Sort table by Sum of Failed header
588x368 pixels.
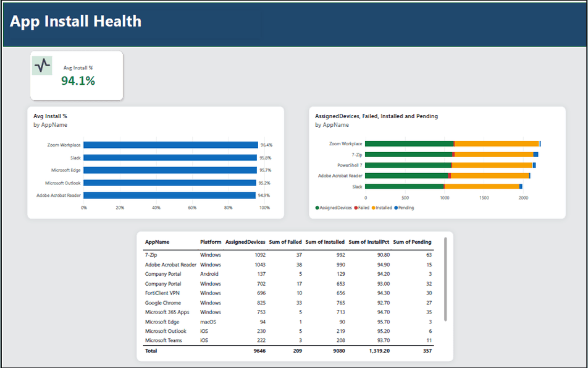[285, 242]
